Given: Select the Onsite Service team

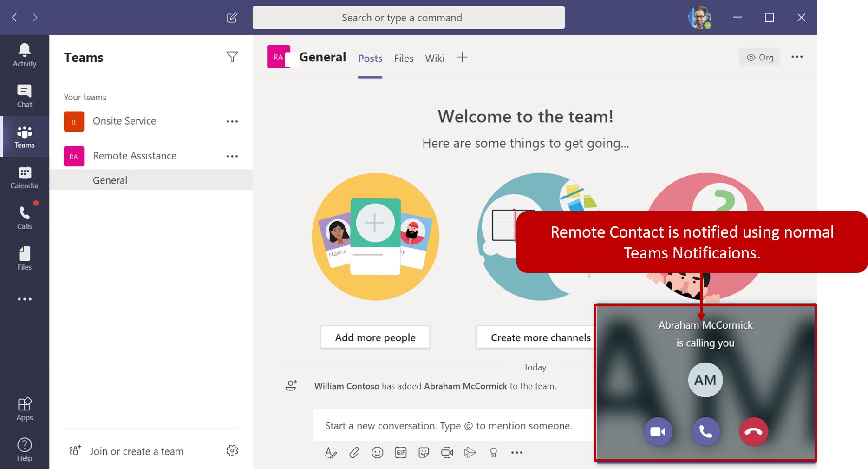Looking at the screenshot, I should [x=151, y=121].
